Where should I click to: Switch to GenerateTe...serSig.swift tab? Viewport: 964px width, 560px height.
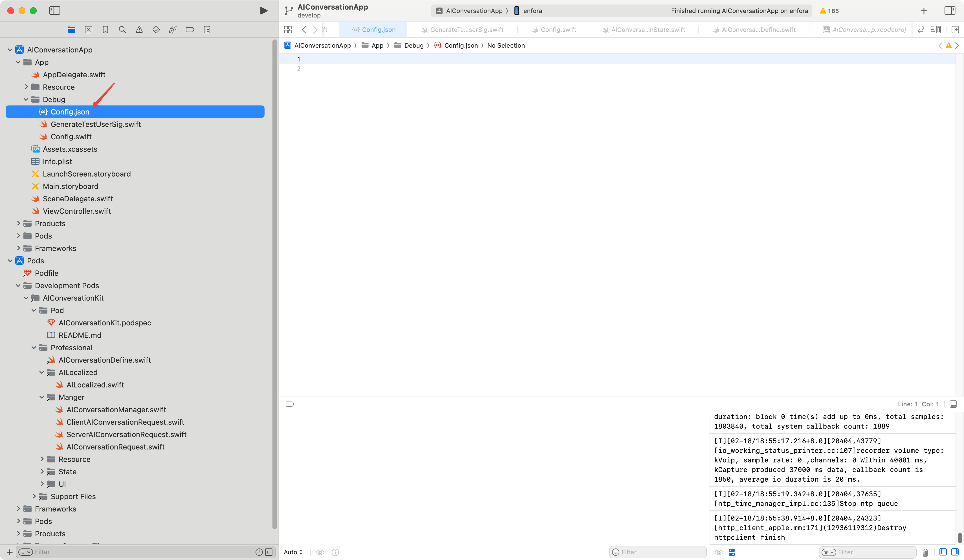point(462,29)
